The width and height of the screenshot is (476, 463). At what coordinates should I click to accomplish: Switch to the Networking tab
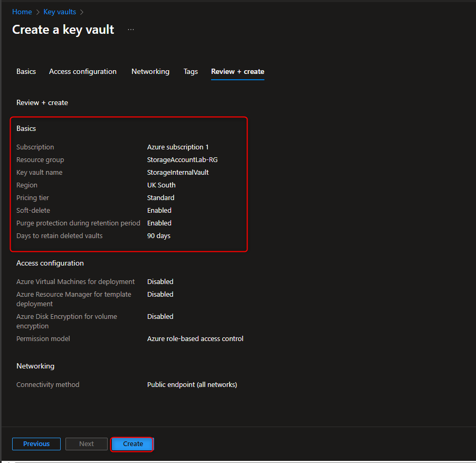pyautogui.click(x=150, y=71)
